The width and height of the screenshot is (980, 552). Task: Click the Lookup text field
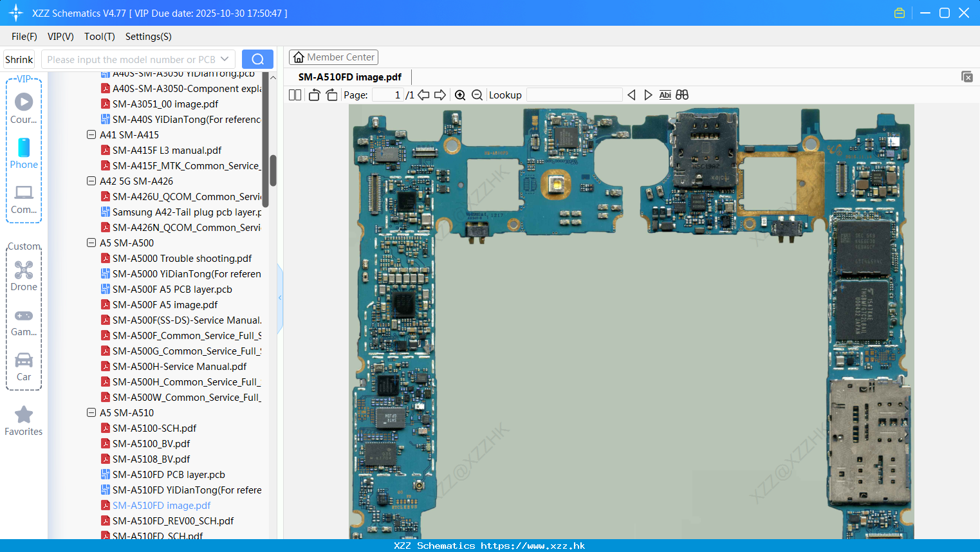click(575, 95)
